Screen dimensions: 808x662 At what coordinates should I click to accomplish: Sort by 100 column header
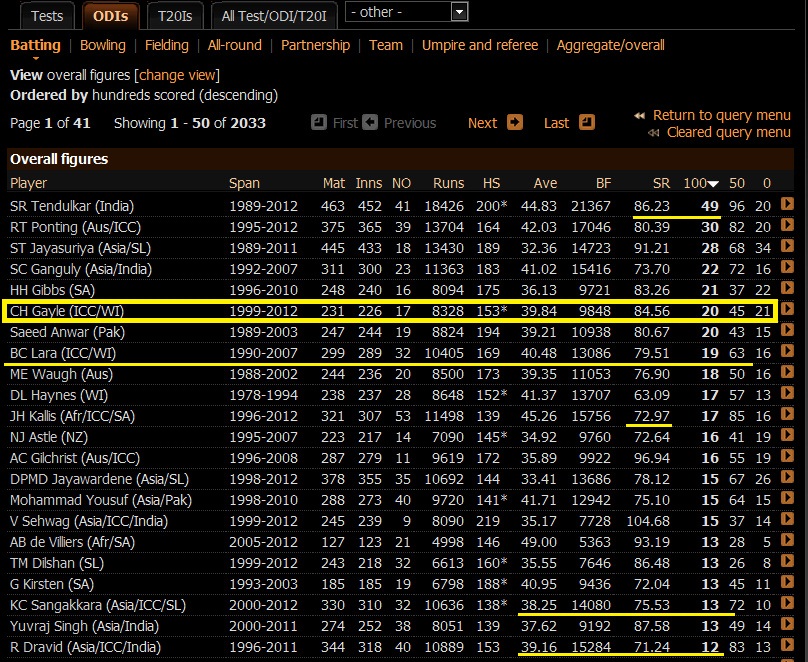[x=700, y=183]
